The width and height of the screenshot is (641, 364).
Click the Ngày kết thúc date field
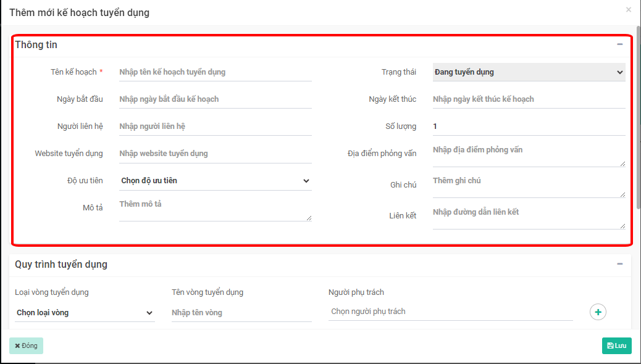(x=529, y=99)
